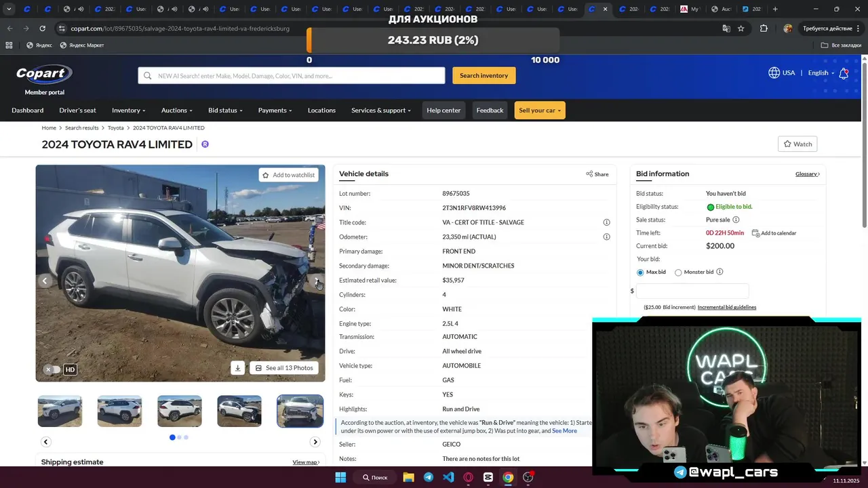
Task: Select the Monster bid radio button
Action: (x=678, y=272)
